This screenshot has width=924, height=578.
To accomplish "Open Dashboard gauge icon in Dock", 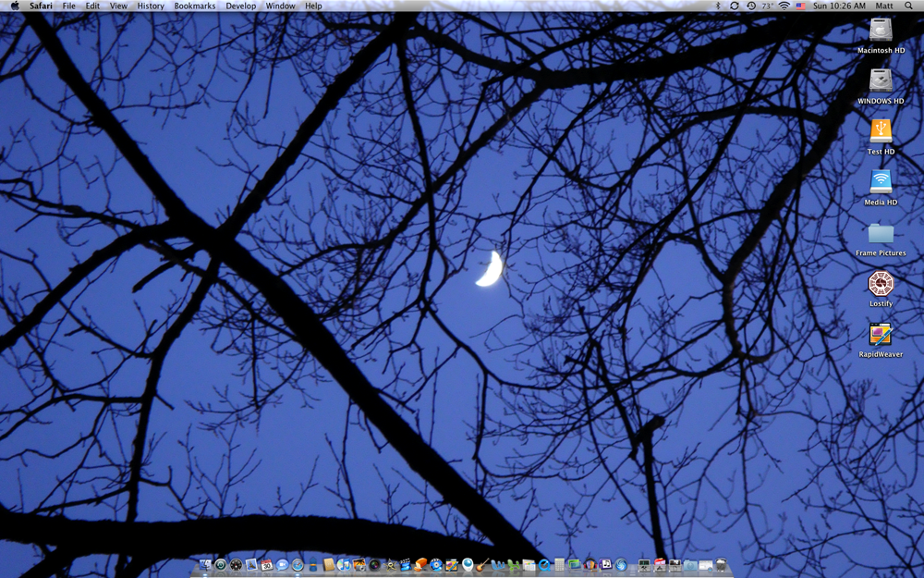I will pos(236,565).
